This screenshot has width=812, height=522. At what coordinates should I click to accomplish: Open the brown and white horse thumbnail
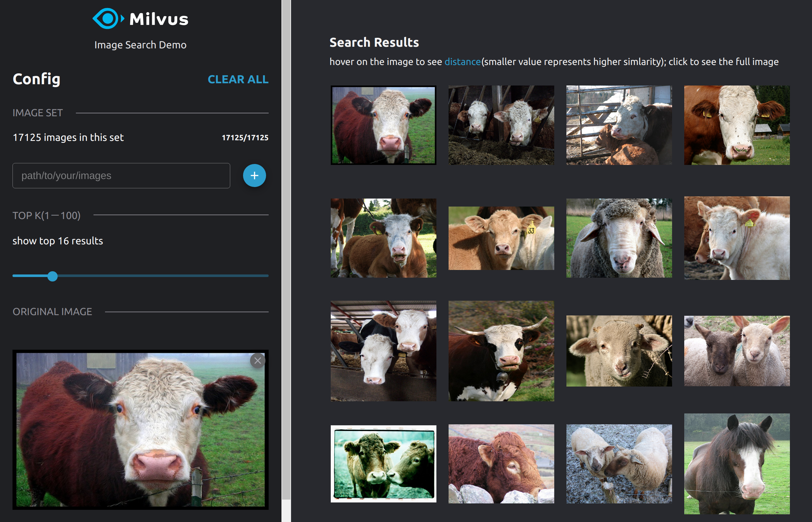(x=736, y=464)
